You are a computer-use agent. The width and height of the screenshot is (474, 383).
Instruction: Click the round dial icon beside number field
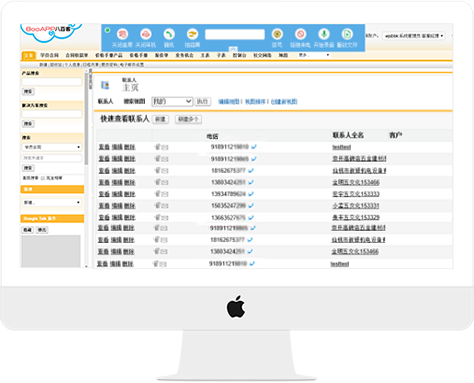tap(277, 34)
